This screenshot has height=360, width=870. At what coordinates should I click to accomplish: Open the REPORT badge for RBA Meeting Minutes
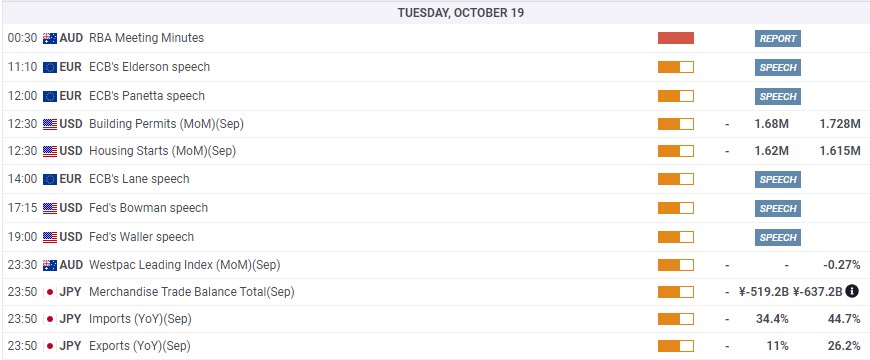pos(777,38)
